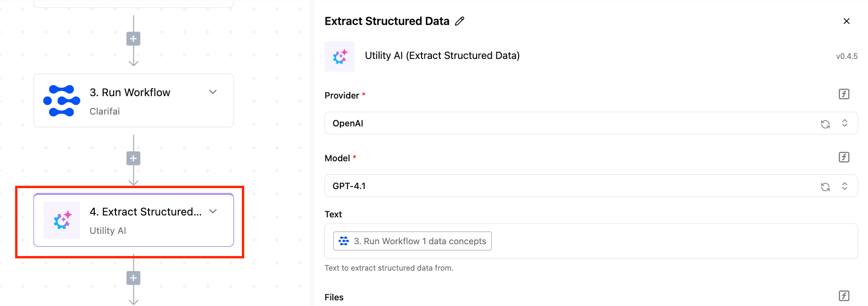Click the pencil icon to rename the step
868x306 pixels.
point(460,21)
